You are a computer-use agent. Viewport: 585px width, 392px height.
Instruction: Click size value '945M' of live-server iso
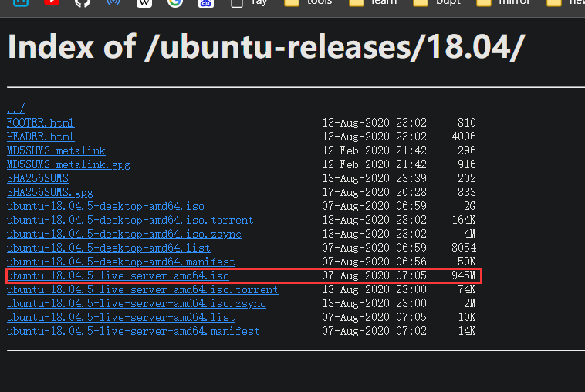(464, 275)
